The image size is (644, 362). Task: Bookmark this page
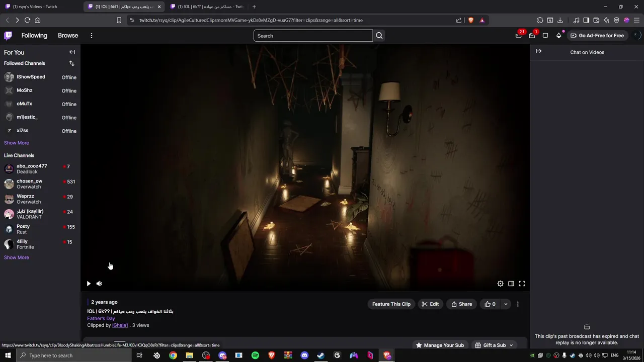[x=119, y=20]
